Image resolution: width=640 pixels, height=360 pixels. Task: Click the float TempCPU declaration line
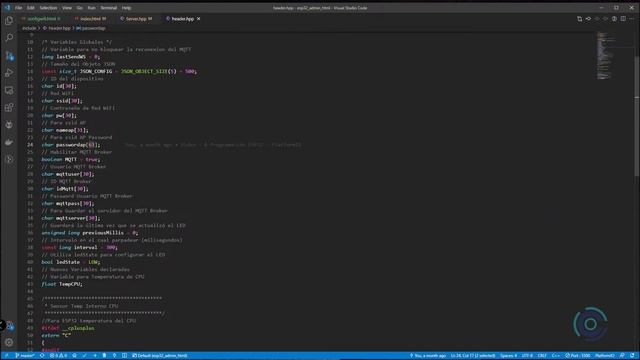click(x=62, y=284)
